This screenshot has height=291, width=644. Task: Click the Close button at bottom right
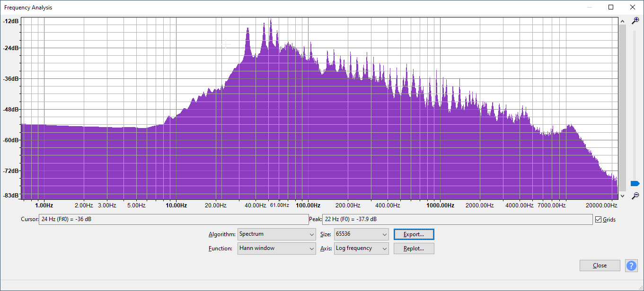600,265
